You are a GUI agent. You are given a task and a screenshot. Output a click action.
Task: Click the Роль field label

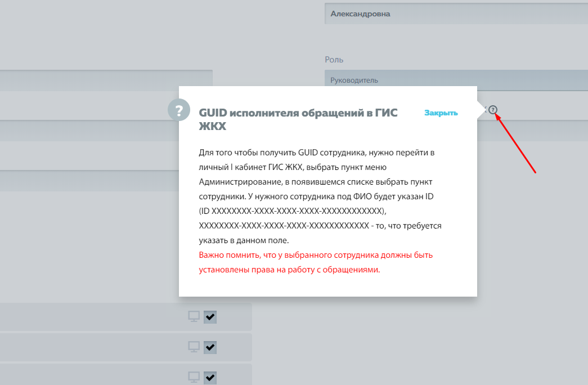coord(334,60)
